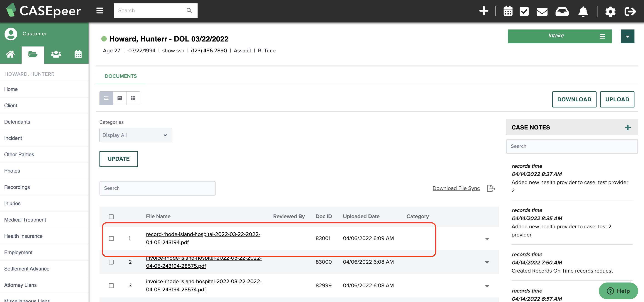The image size is (644, 302).
Task: Click the UPLOAD button
Action: click(617, 99)
